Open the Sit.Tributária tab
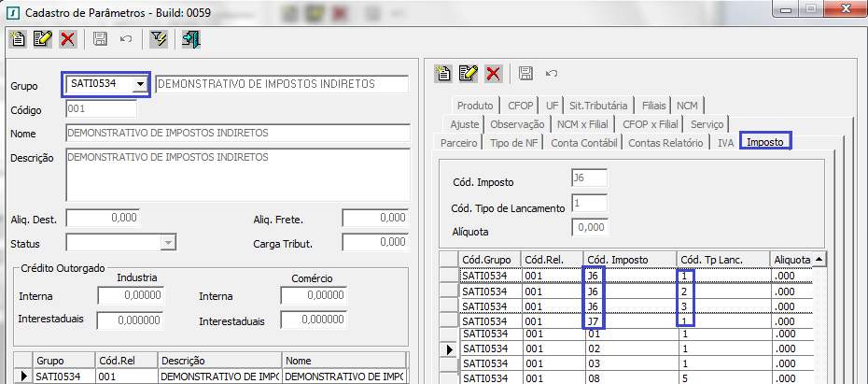 tap(598, 106)
